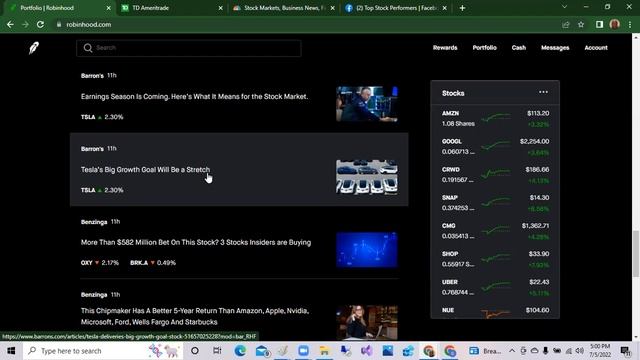Open the Chrome side panel
The width and height of the screenshot is (640, 360).
click(599, 24)
